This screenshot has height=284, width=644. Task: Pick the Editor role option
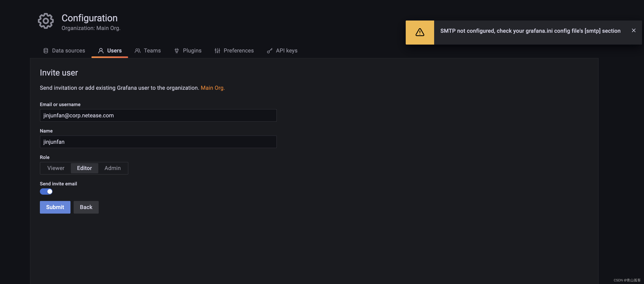click(84, 168)
